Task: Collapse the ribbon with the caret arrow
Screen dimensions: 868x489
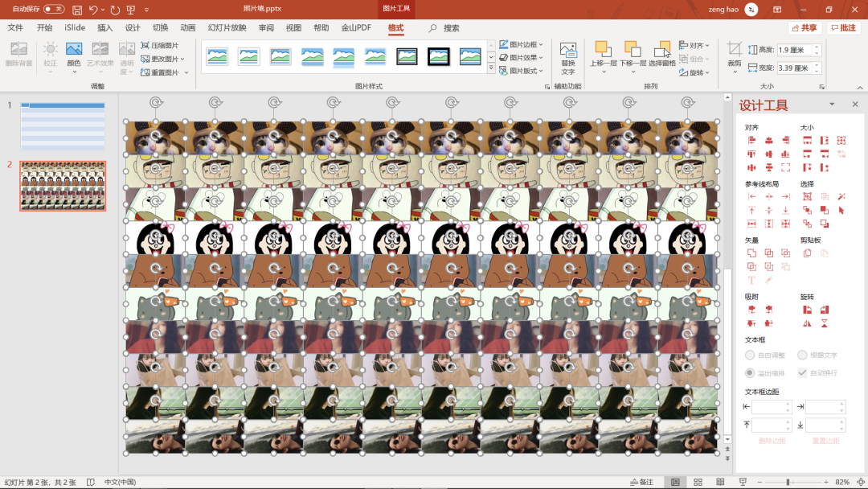Action: [860, 88]
